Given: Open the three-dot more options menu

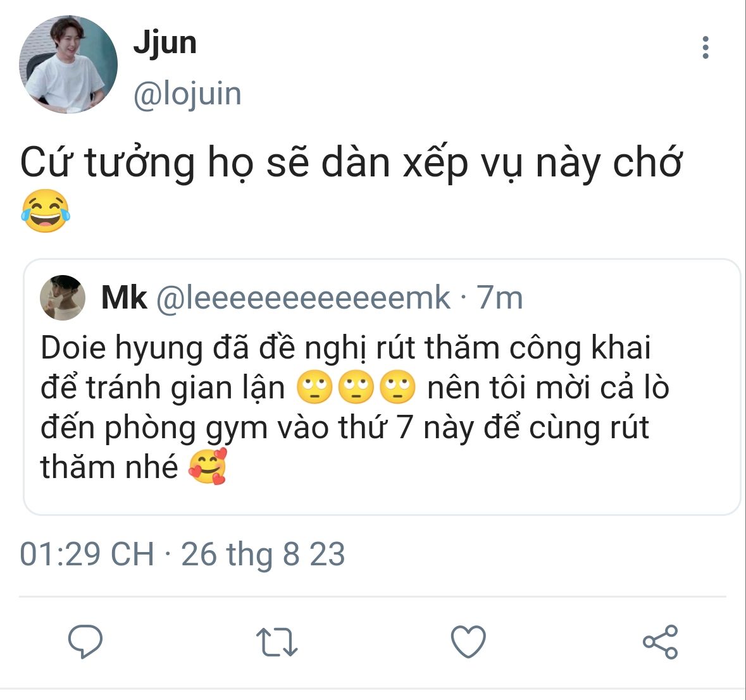Looking at the screenshot, I should [705, 47].
